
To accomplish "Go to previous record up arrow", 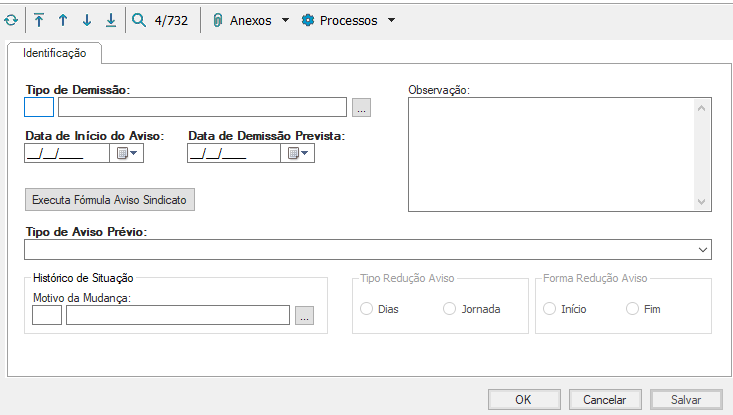I will [x=62, y=20].
